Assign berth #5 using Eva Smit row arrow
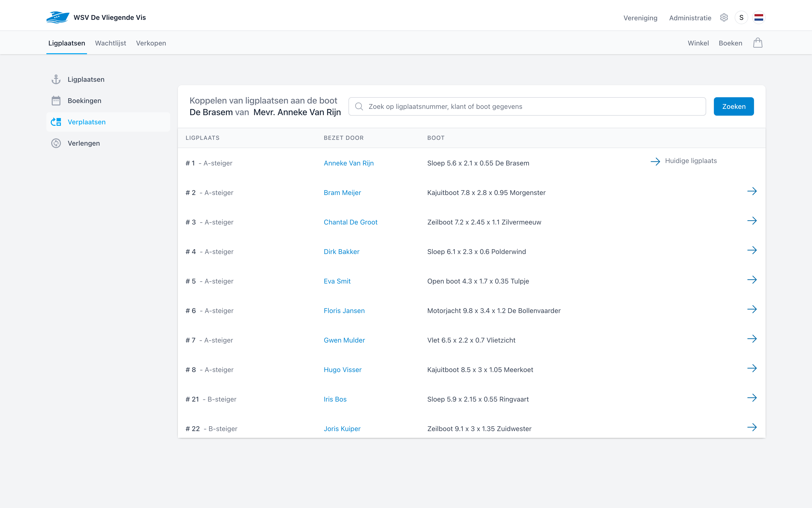 tap(752, 280)
